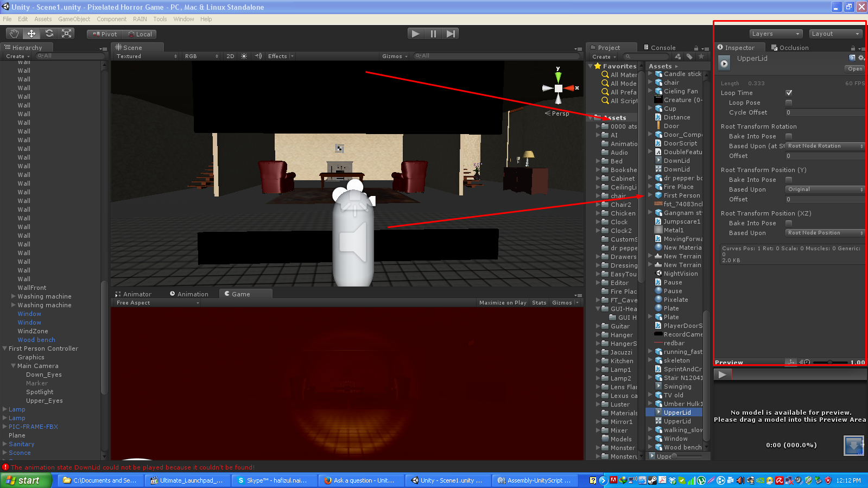Click the Search by Type icon in Project
The height and width of the screenshot is (488, 868).
pos(677,56)
